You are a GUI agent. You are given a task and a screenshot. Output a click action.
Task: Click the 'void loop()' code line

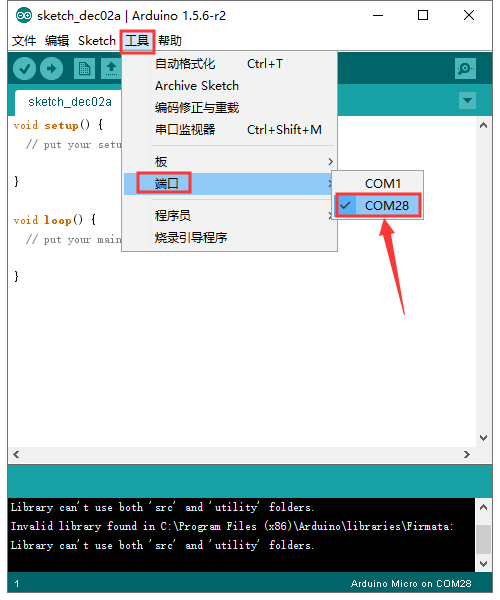coord(55,220)
